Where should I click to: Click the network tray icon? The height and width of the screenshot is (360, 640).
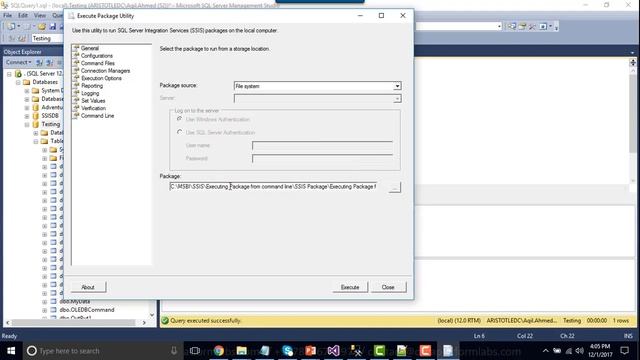tap(568, 351)
